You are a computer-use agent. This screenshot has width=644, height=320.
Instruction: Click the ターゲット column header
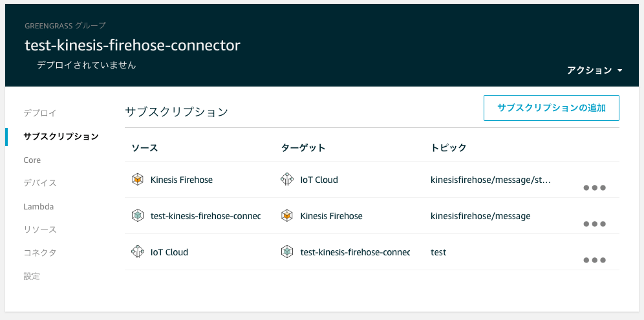point(303,148)
